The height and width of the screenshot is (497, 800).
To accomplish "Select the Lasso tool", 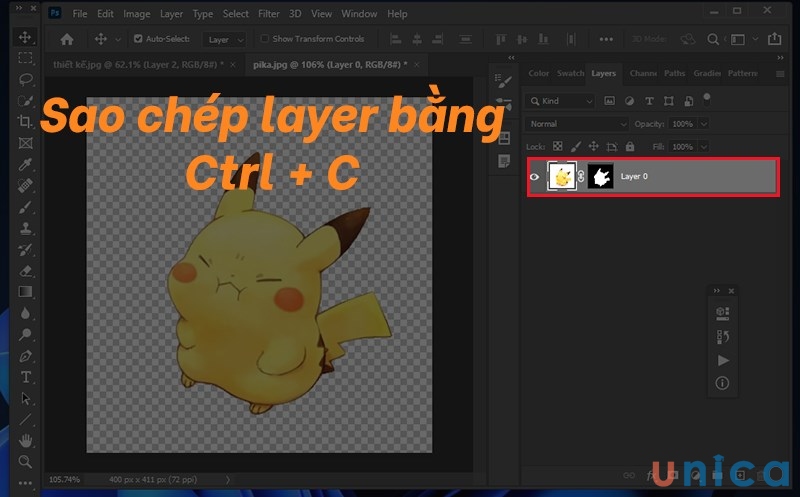I will pos(25,79).
